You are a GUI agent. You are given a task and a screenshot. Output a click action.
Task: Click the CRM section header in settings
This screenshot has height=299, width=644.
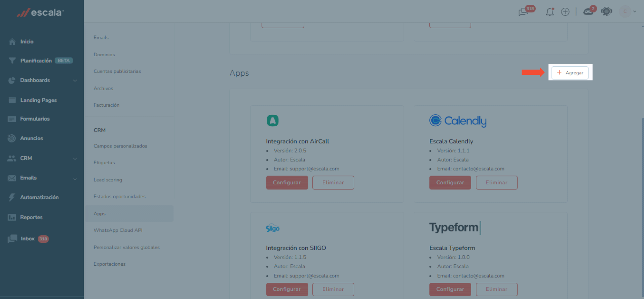click(x=100, y=130)
